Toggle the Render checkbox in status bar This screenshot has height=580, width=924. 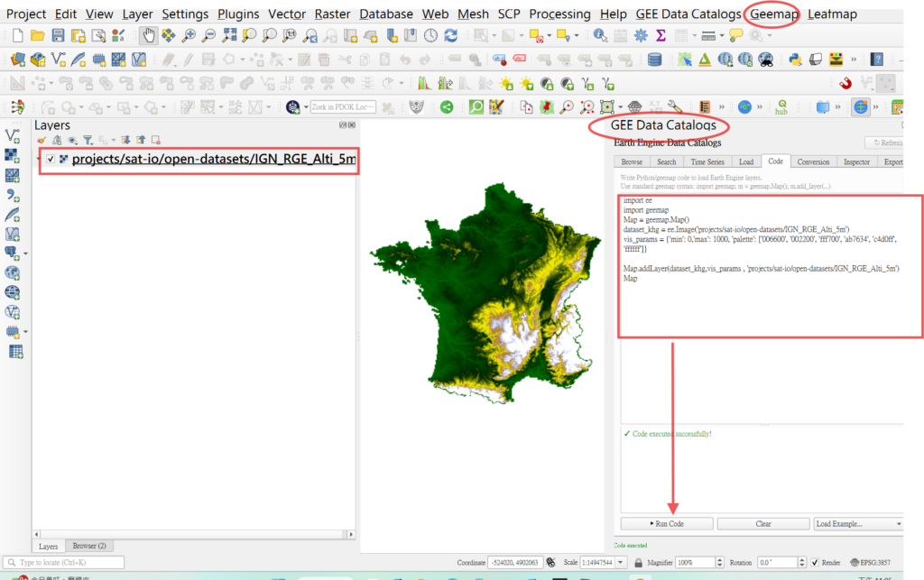click(815, 562)
